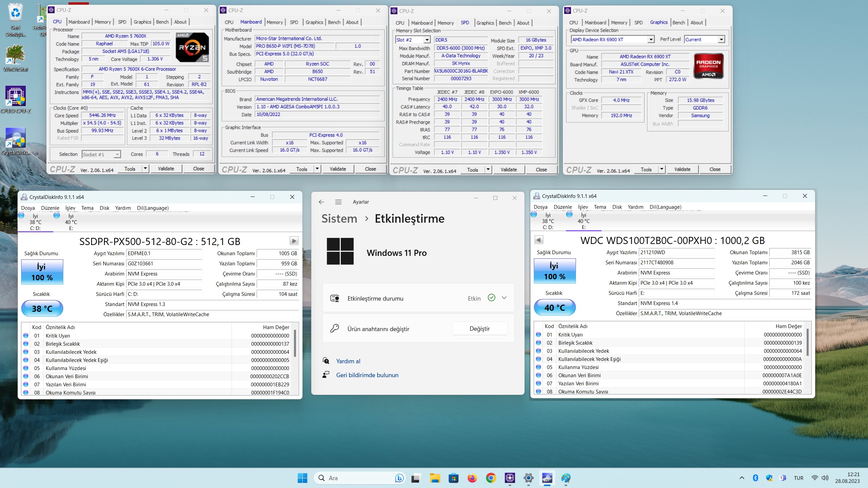Open the WinDirStat desktop shortcut
This screenshot has height=488, width=868.
(16, 58)
